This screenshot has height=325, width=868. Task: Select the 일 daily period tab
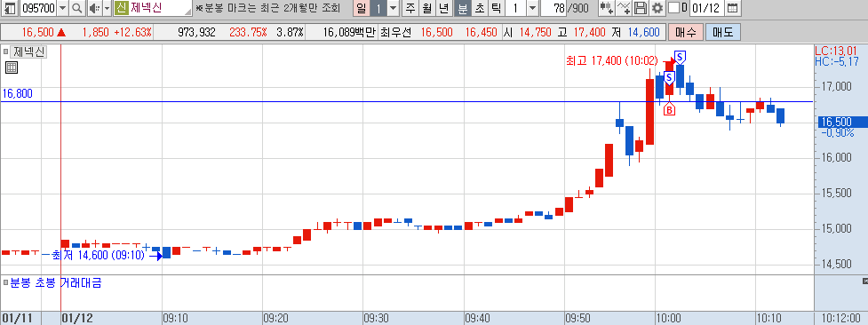(x=361, y=8)
